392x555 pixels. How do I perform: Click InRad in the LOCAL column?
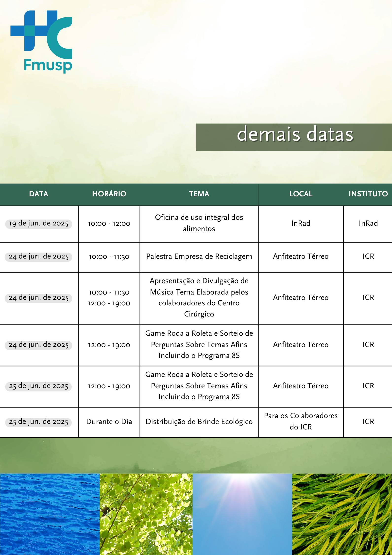(301, 223)
